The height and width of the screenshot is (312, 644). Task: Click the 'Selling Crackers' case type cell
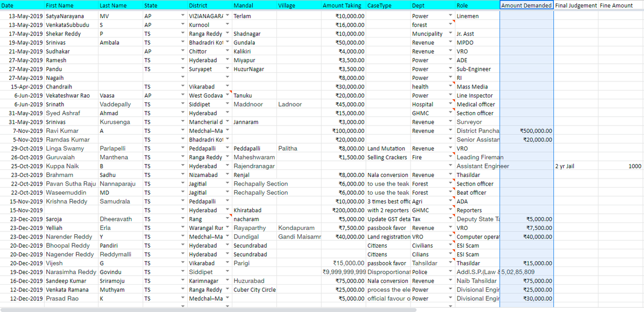click(388, 157)
